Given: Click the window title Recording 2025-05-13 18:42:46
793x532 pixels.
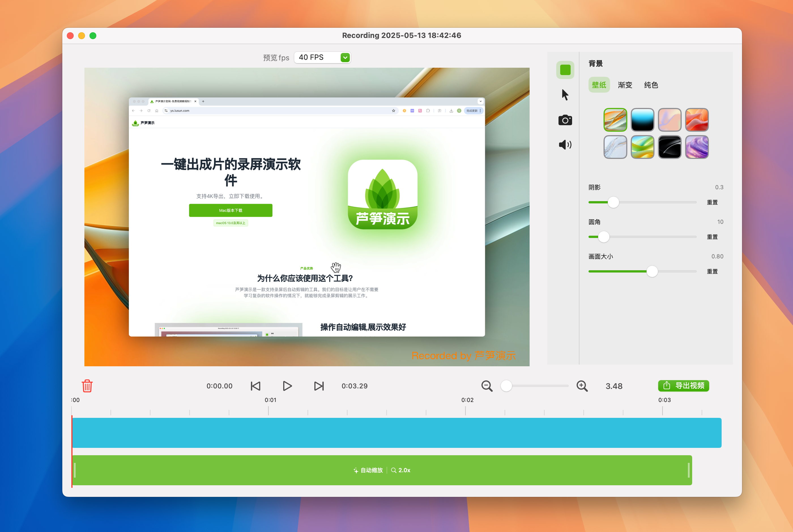Looking at the screenshot, I should click(x=402, y=36).
